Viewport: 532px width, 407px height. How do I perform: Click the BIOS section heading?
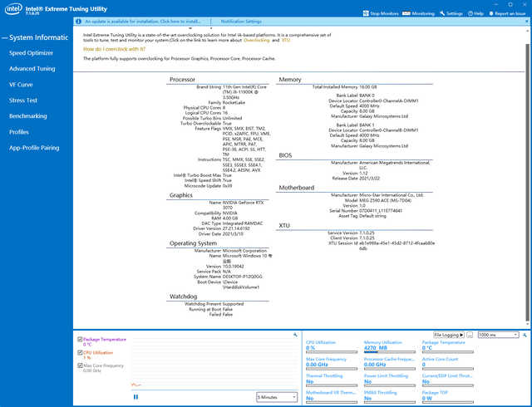(285, 155)
